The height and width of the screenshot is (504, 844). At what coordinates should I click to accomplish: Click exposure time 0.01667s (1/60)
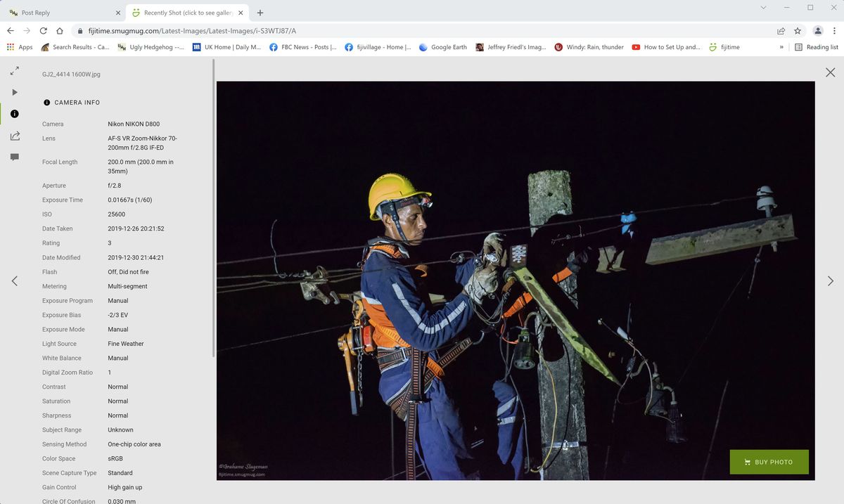(130, 200)
